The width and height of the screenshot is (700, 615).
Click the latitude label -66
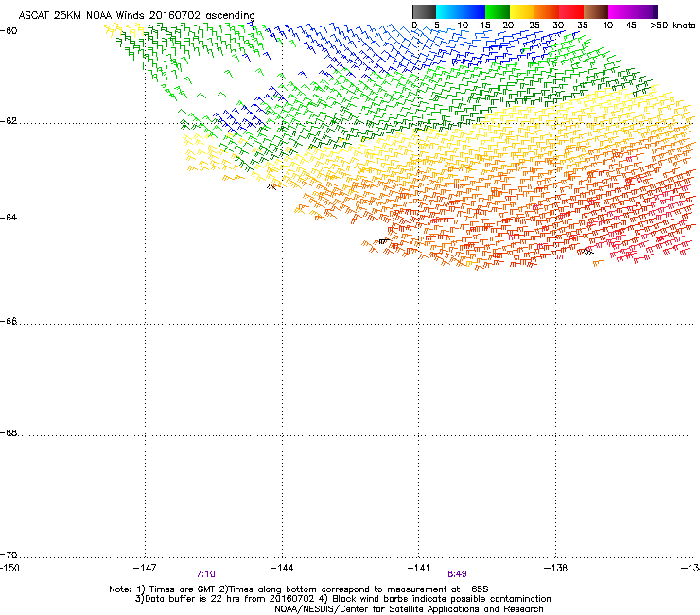pyautogui.click(x=9, y=321)
